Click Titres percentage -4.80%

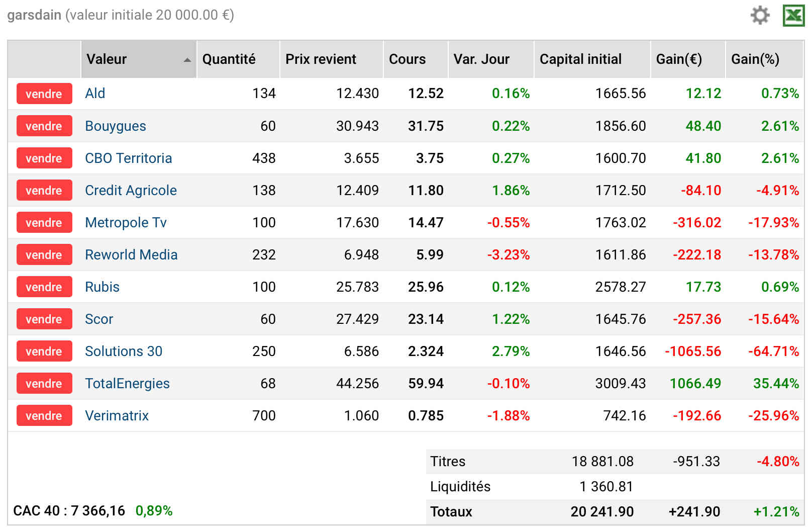tap(778, 462)
